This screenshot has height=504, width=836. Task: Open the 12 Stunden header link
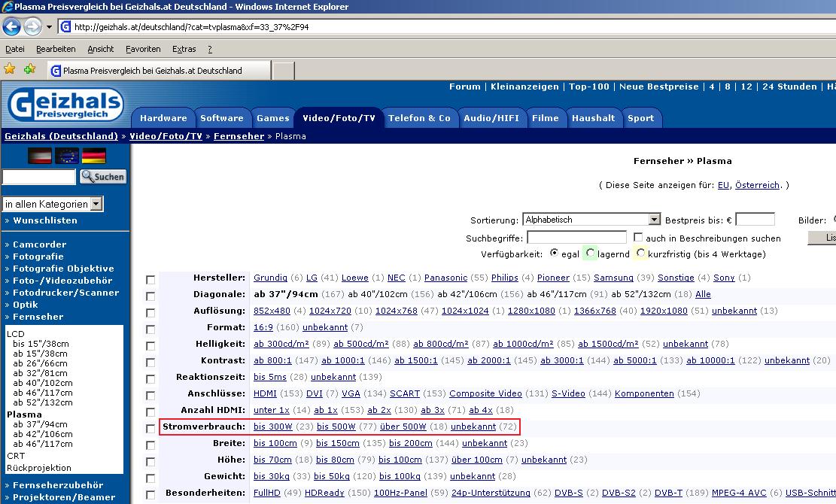pos(746,87)
